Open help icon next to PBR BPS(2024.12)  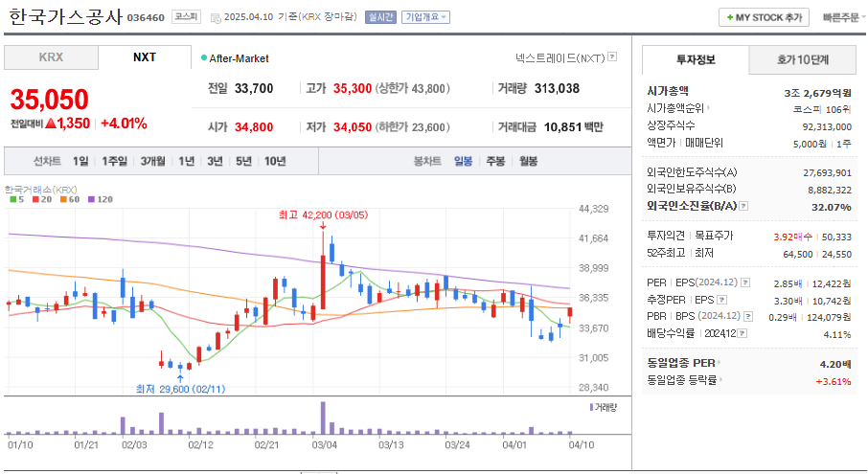pyautogui.click(x=748, y=316)
